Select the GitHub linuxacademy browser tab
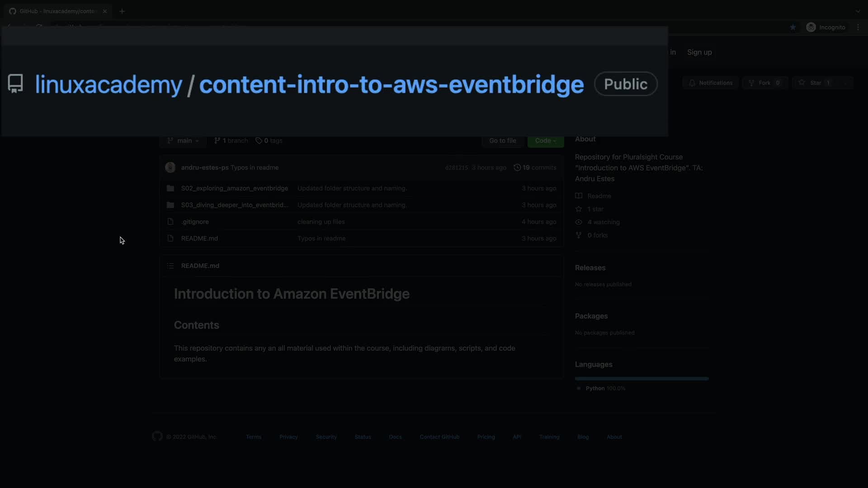Image resolution: width=868 pixels, height=488 pixels. pos(57,11)
